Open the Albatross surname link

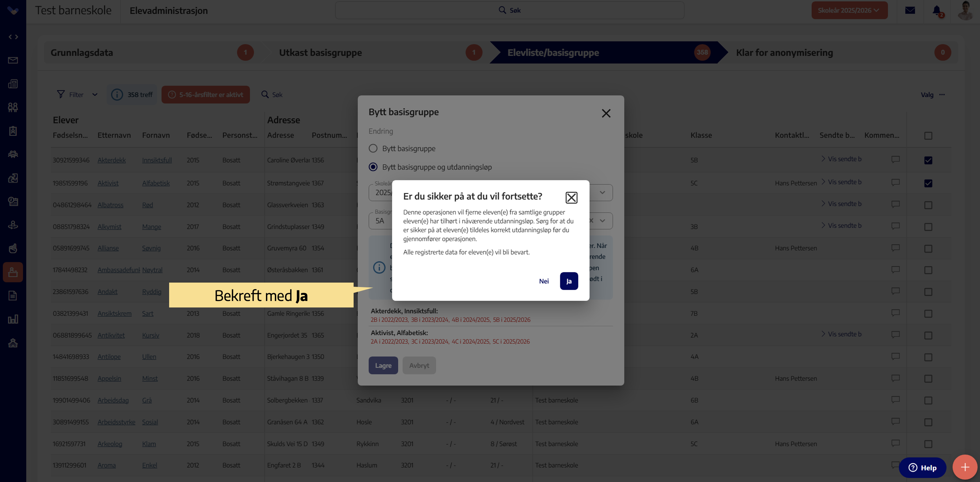pos(110,205)
